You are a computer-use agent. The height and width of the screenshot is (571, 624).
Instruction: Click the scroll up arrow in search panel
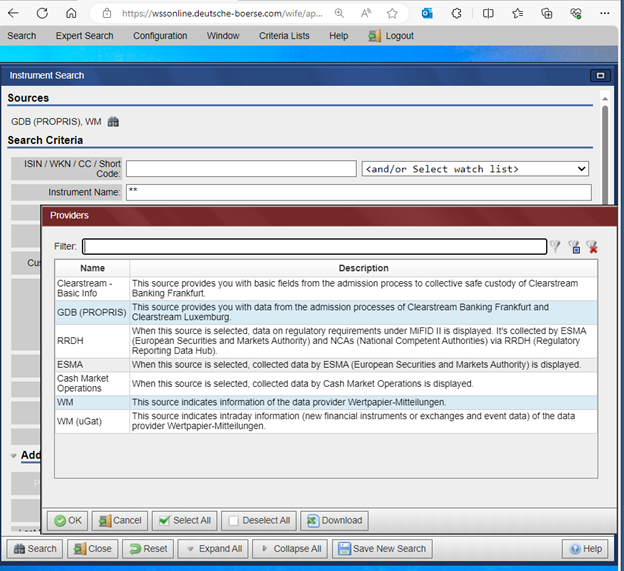point(605,99)
